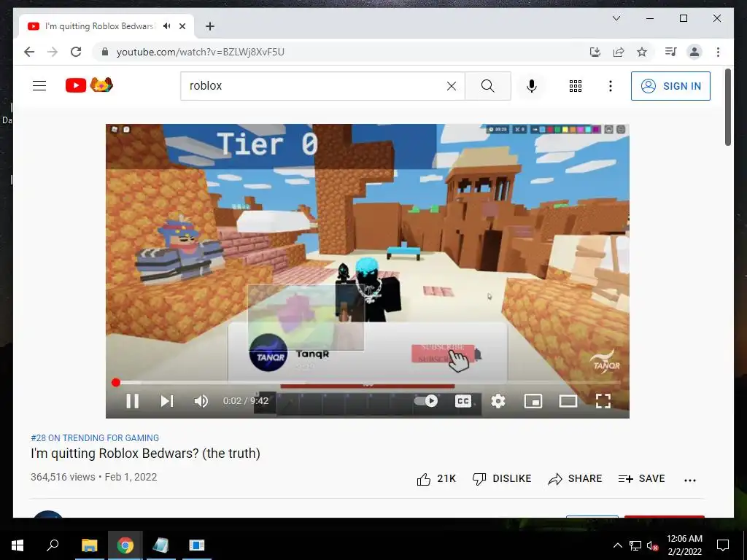The width and height of the screenshot is (747, 560).
Task: Close the 'I'm quitting Roblox Bedwars' tab
Action: pyautogui.click(x=182, y=26)
